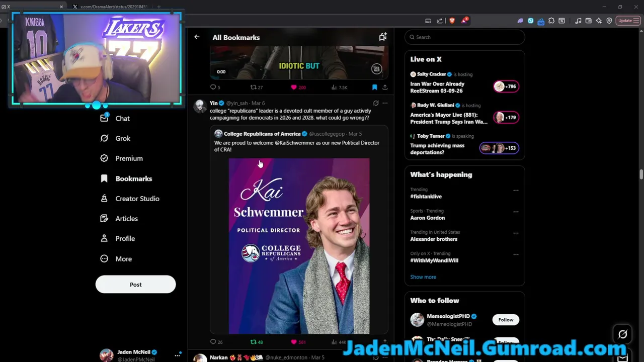
Task: Open Narkan's profile name on bottom post
Action: 219,357
